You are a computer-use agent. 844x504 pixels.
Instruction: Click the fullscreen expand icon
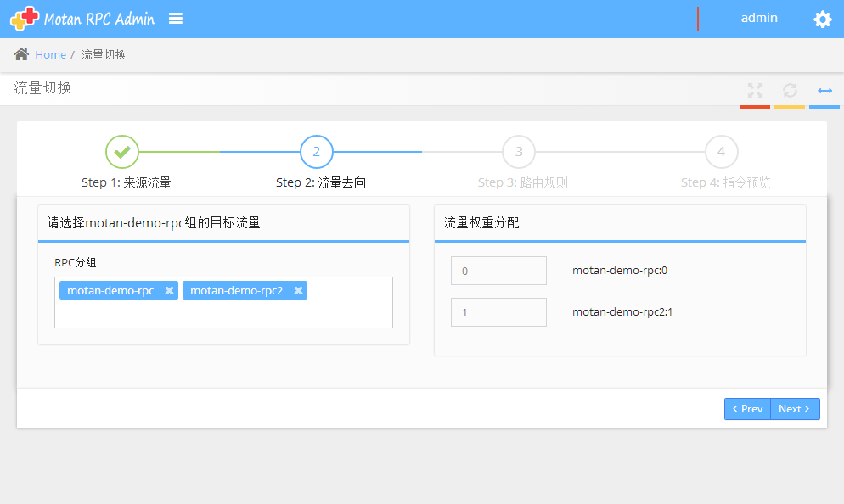[x=755, y=90]
